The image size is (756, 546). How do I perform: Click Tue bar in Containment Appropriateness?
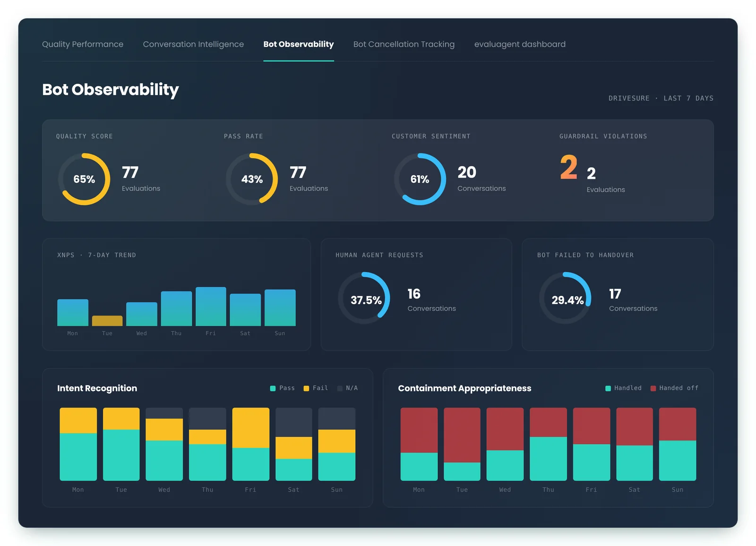point(462,444)
